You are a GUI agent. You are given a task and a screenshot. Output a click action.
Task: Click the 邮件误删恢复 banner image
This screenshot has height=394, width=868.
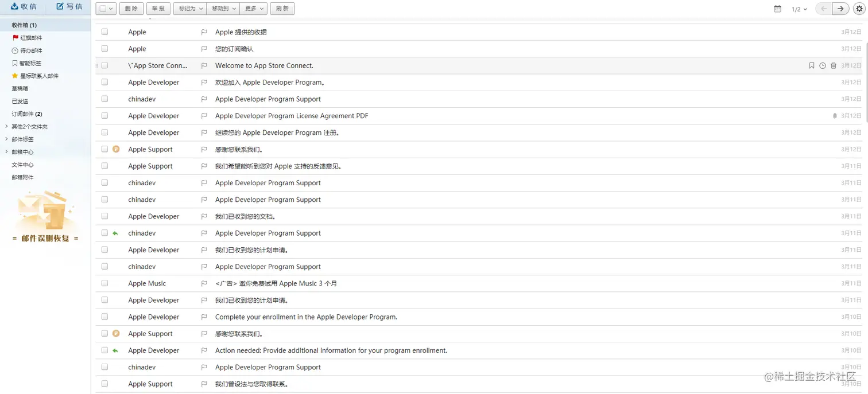(45, 217)
